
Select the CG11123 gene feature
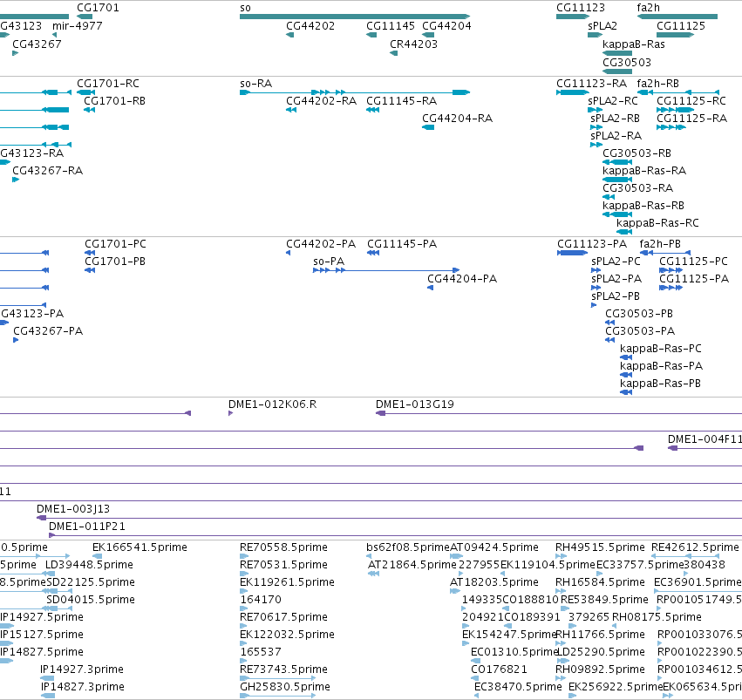573,17
